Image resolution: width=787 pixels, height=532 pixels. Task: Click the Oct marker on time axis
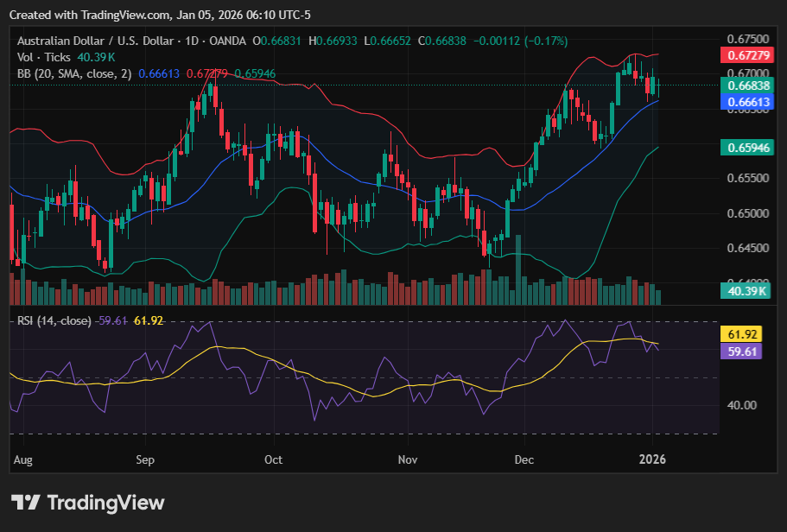pyautogui.click(x=274, y=459)
